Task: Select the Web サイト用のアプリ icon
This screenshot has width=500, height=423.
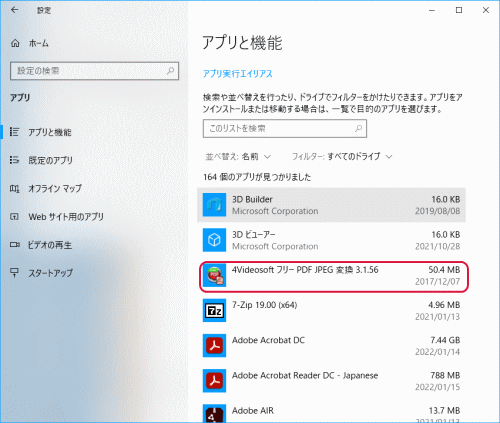Action: (14, 217)
